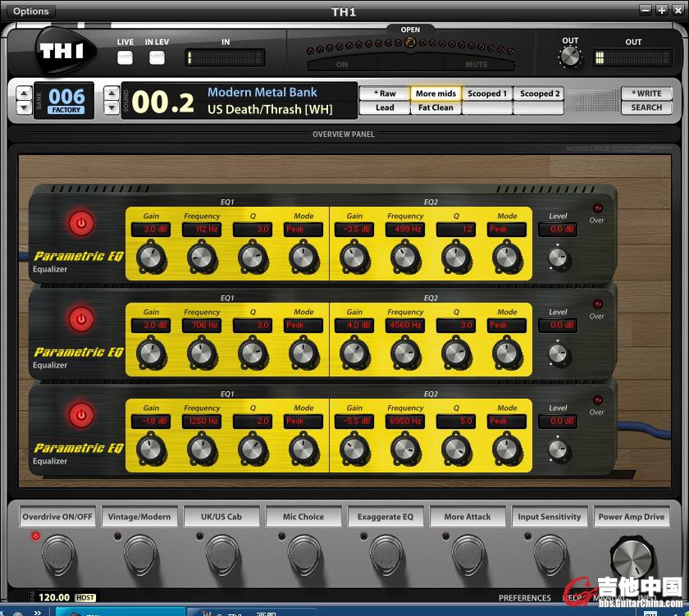Step bank number 006 down

24,107
